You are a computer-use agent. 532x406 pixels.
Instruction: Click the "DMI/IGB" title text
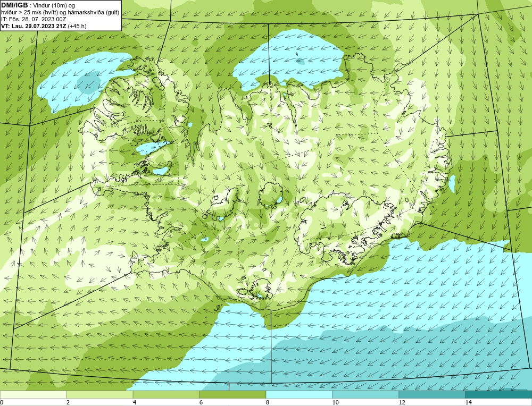14,5
